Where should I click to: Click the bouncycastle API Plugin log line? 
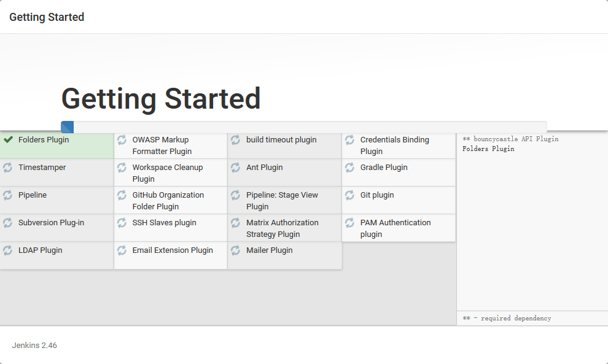click(510, 139)
